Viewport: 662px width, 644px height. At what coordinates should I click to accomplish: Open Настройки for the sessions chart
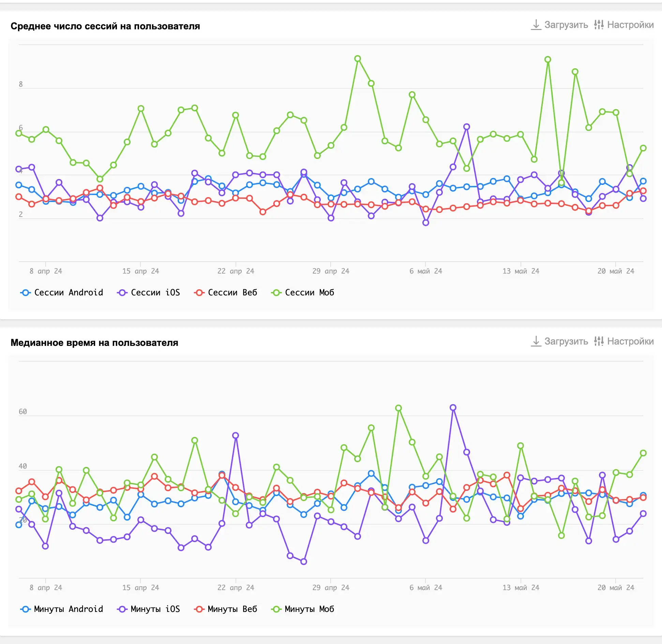click(x=624, y=25)
